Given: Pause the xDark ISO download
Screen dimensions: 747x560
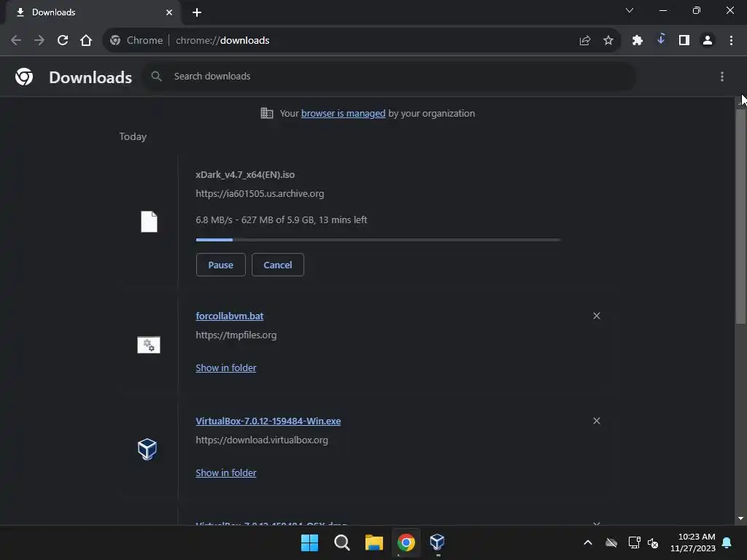Looking at the screenshot, I should pos(220,265).
